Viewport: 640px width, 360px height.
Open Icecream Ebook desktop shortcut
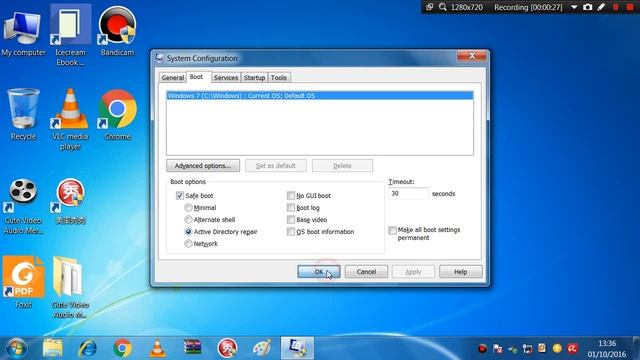pos(70,36)
